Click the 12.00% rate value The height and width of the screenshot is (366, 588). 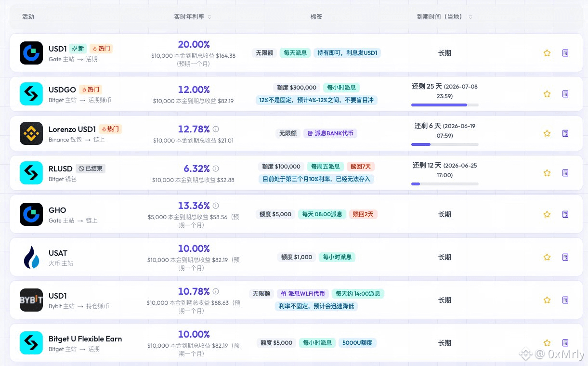click(x=194, y=90)
